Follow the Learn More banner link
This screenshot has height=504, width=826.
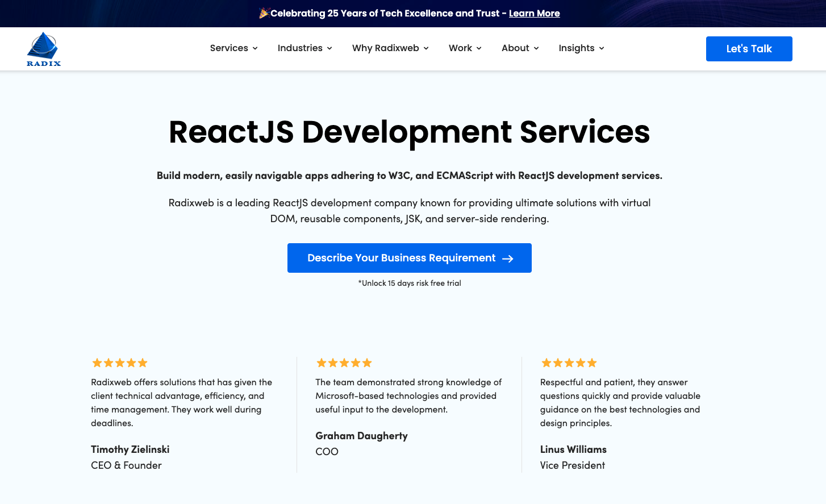tap(534, 13)
